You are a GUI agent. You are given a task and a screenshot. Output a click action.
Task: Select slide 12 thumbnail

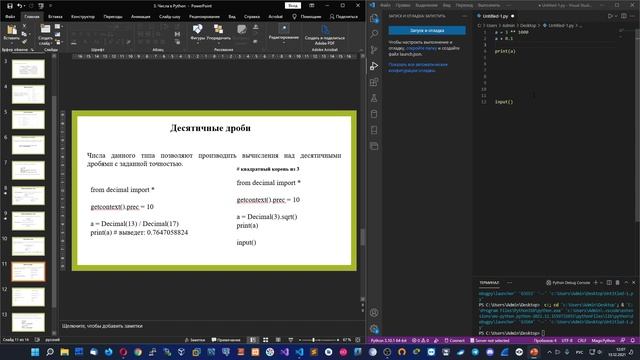point(28,297)
